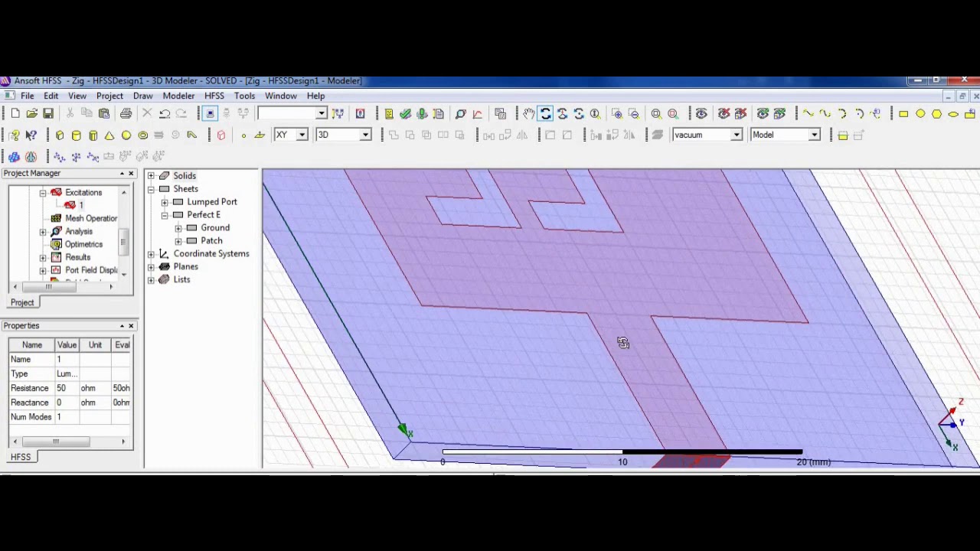The height and width of the screenshot is (551, 980).
Task: Open the View menu
Action: 77,96
